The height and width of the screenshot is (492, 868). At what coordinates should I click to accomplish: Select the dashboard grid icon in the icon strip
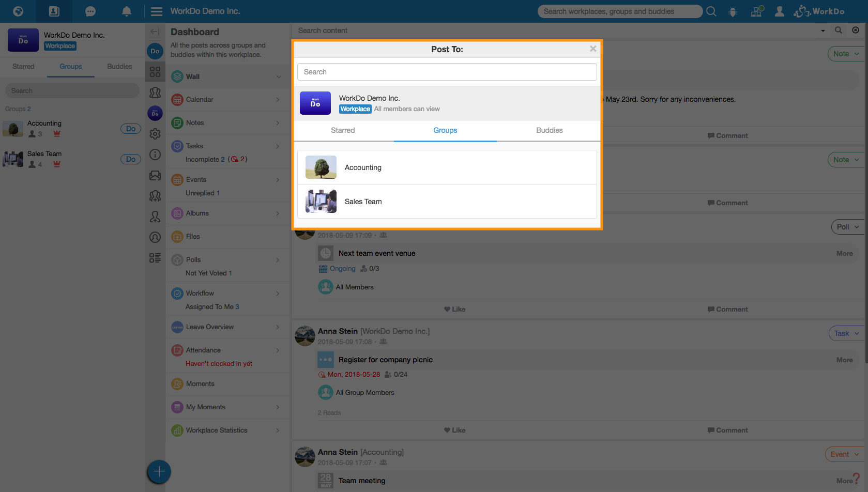pyautogui.click(x=155, y=71)
